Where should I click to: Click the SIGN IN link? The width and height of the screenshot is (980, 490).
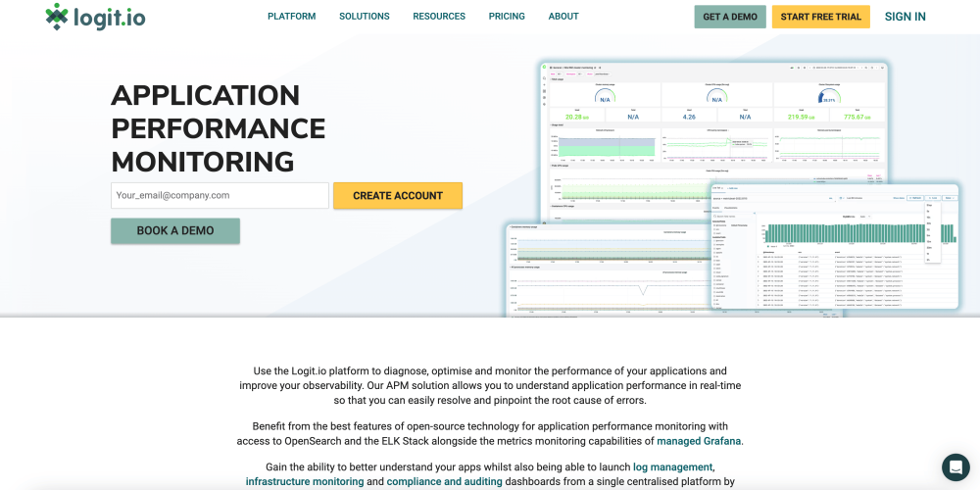[905, 17]
